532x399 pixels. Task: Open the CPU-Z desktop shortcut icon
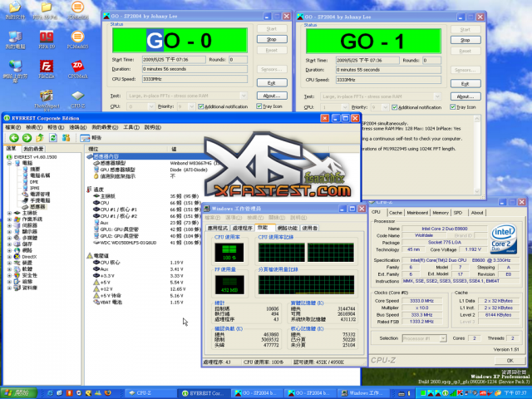[x=77, y=99]
